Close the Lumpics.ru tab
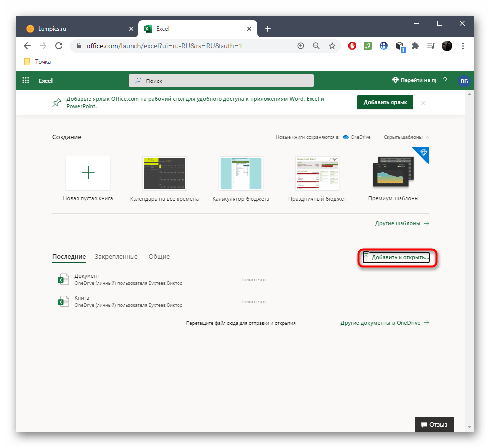This screenshot has width=490, height=448. [131, 29]
